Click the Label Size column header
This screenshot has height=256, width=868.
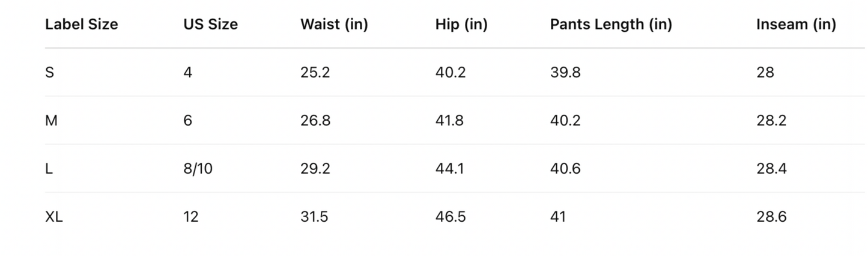(x=81, y=25)
